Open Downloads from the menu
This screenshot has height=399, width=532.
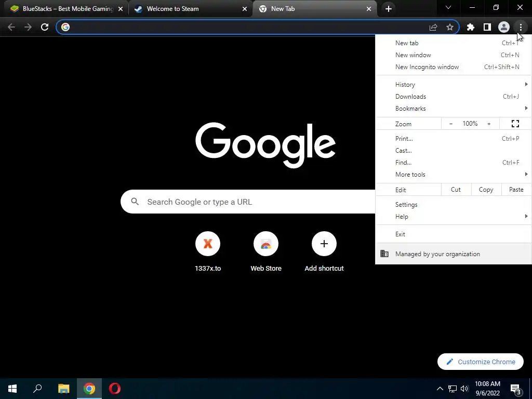pos(453,97)
